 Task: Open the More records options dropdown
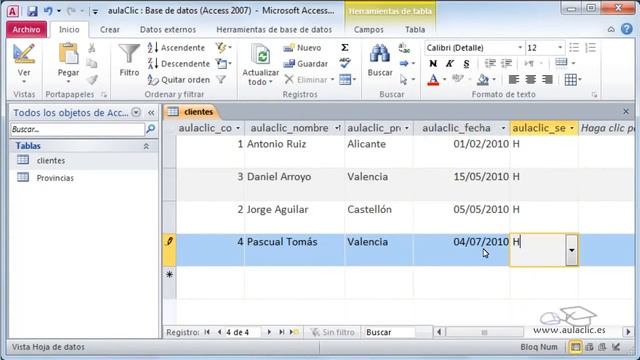[347, 80]
